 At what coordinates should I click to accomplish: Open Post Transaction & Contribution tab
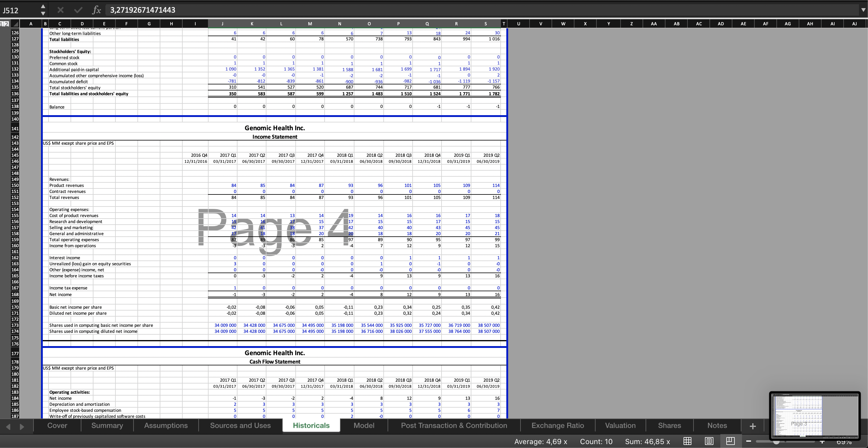[x=454, y=425]
